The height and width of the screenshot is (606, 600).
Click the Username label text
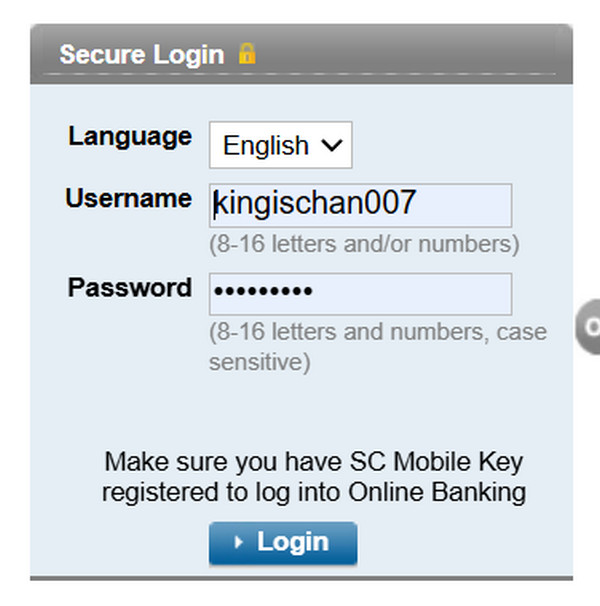[x=128, y=198]
